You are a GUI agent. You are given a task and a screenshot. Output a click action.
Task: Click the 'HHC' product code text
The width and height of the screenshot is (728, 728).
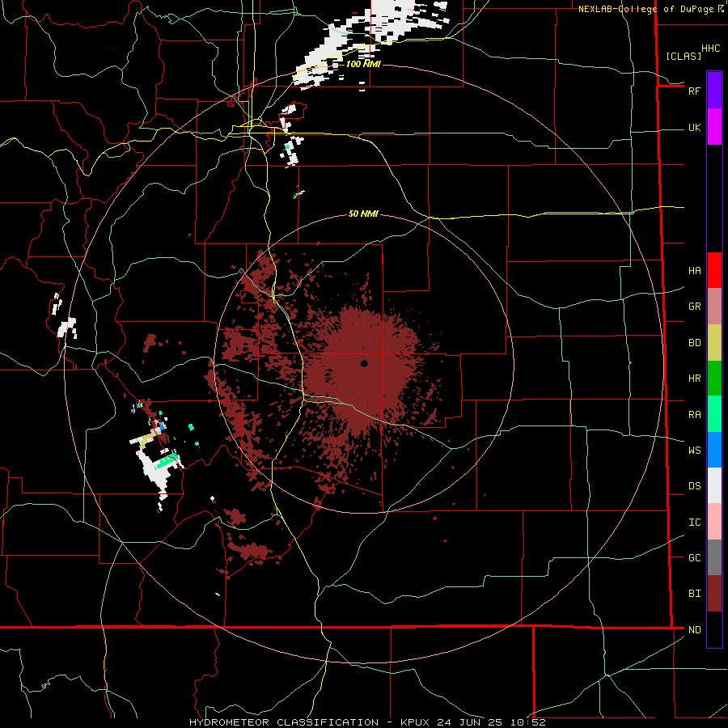[x=710, y=49]
